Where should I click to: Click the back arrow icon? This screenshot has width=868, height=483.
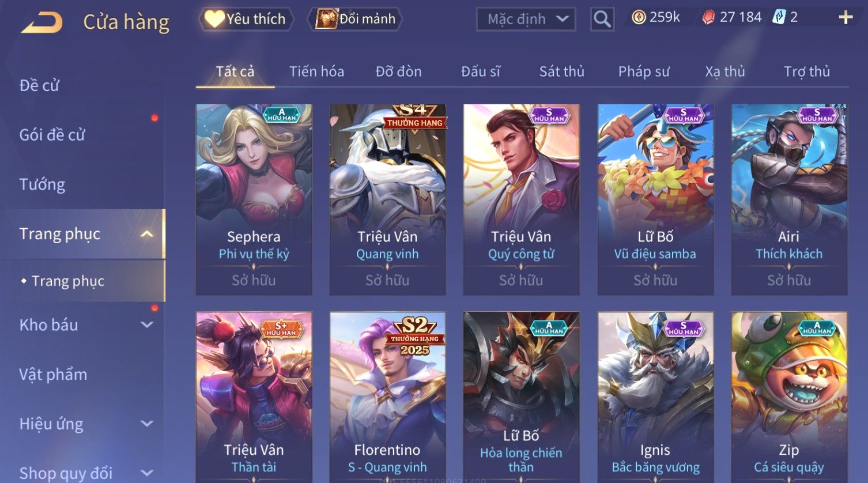42,22
